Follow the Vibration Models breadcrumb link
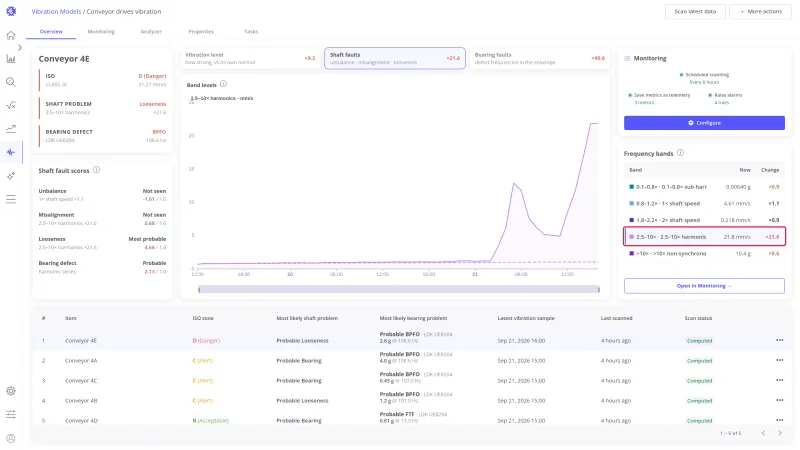This screenshot has width=800, height=450. click(x=56, y=11)
